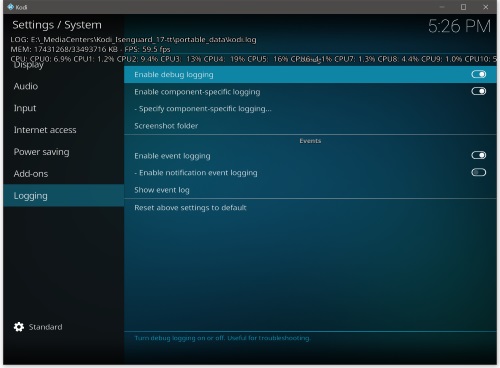Screen dimensions: 500x368
Task: Open Show event log
Action: coord(310,190)
